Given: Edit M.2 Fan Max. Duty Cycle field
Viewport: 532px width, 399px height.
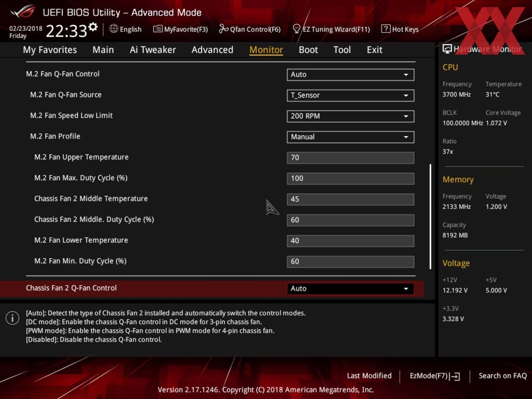Looking at the screenshot, I should (350, 178).
